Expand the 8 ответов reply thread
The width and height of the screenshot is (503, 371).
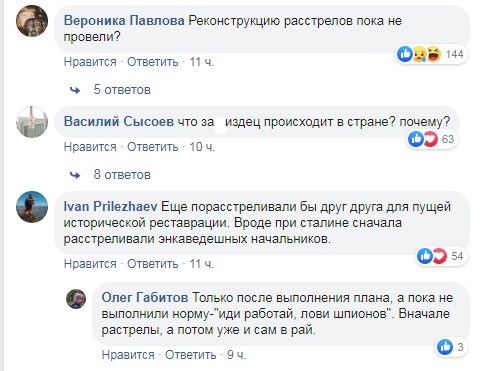point(122,175)
